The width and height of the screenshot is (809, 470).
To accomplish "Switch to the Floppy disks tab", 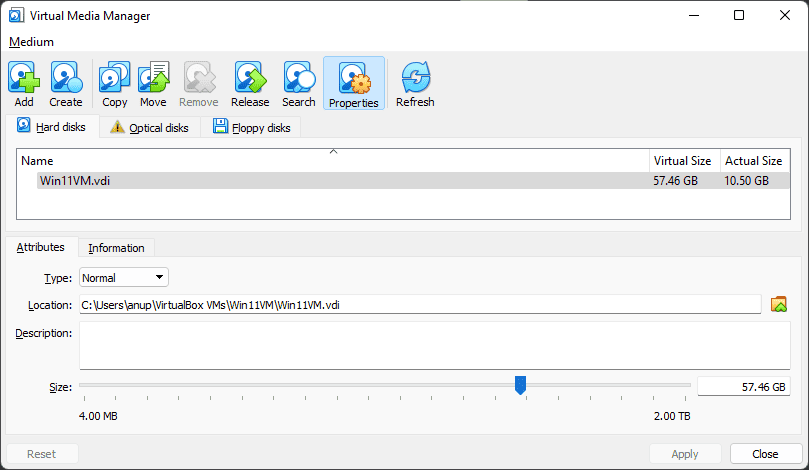I will pyautogui.click(x=252, y=127).
